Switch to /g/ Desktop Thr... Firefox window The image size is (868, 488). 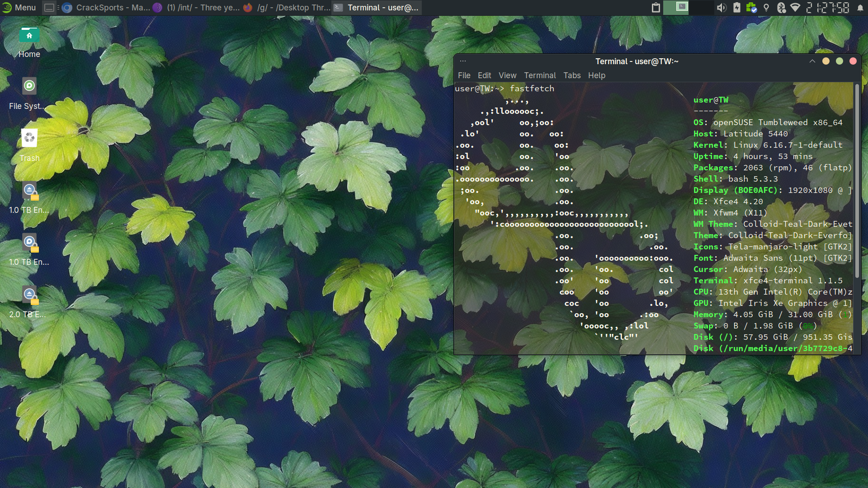(x=287, y=8)
